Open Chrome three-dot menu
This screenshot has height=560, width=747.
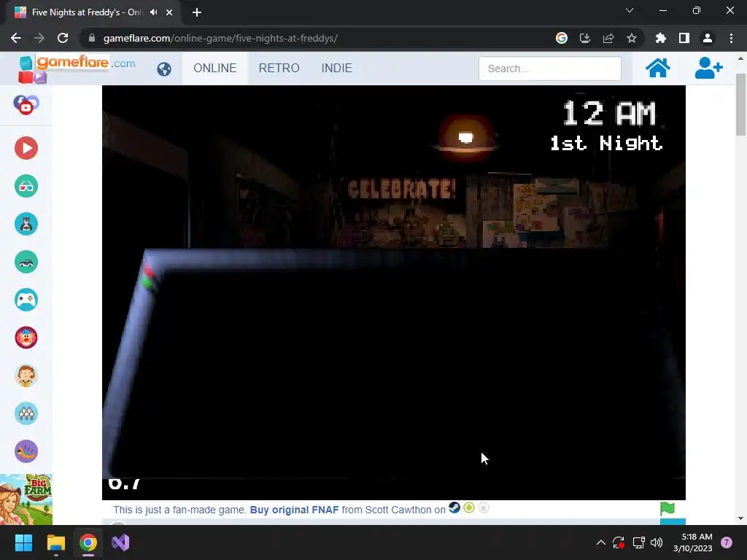coord(731,38)
